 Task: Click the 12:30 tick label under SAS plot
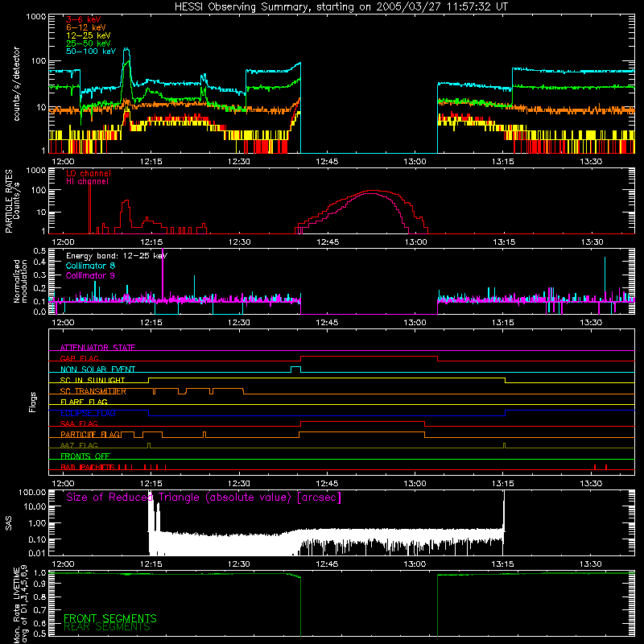[238, 564]
